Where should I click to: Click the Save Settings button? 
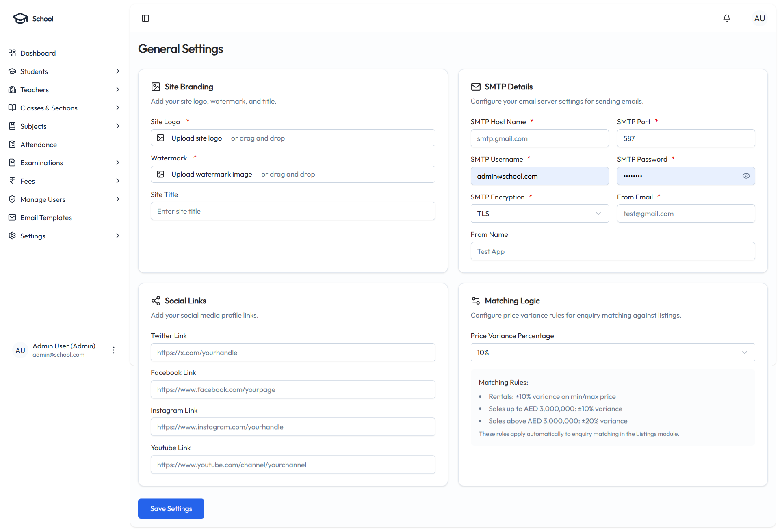coord(171,508)
